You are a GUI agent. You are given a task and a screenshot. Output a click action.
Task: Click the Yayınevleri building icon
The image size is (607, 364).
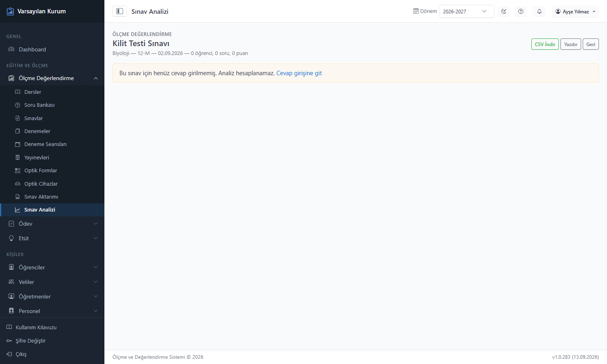[x=17, y=157]
